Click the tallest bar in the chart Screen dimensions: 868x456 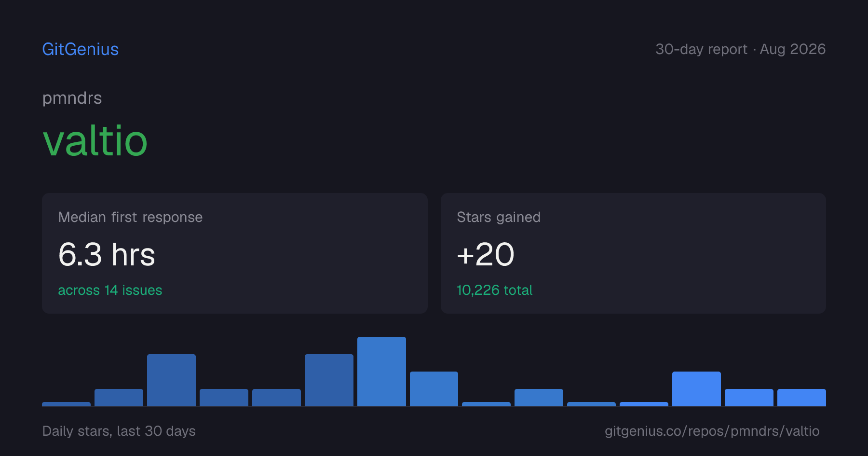coord(381,372)
